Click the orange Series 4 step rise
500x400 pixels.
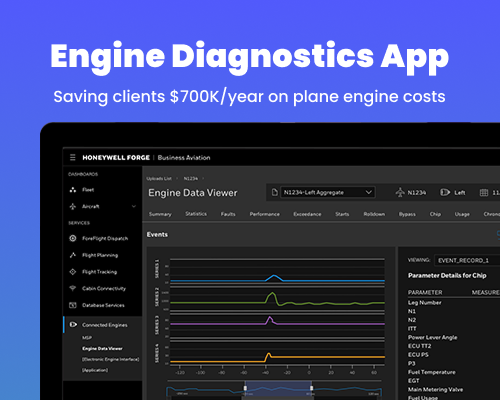click(268, 354)
